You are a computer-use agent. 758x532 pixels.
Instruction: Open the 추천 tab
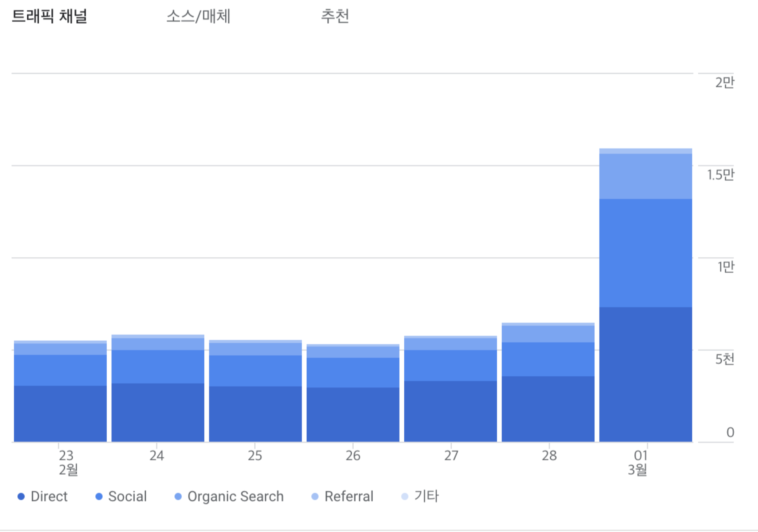pyautogui.click(x=335, y=16)
